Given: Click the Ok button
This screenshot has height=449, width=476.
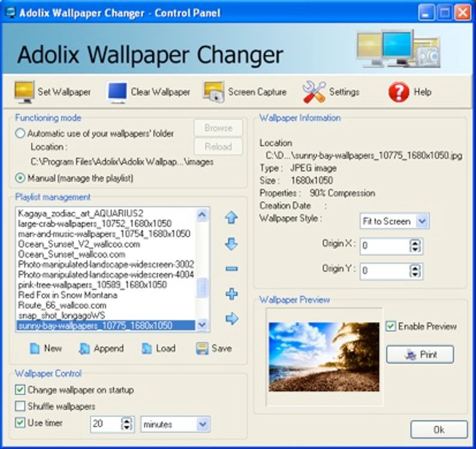Looking at the screenshot, I should click(438, 430).
